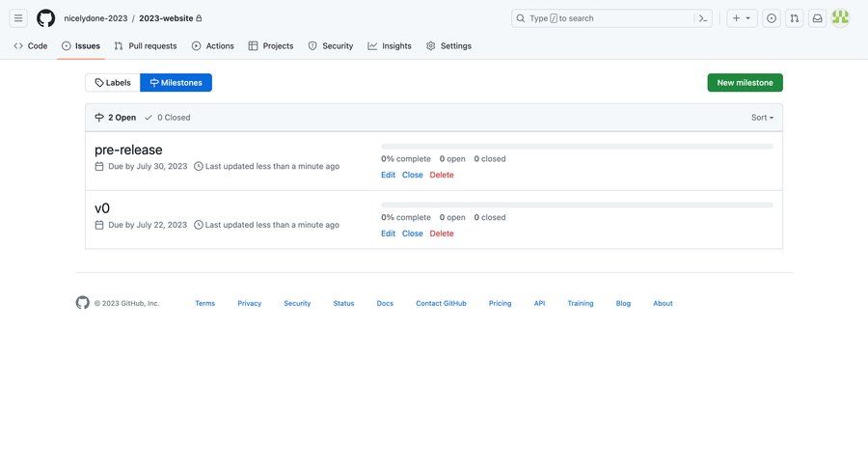Go to GitHub homepage via Octocat logo

click(46, 18)
